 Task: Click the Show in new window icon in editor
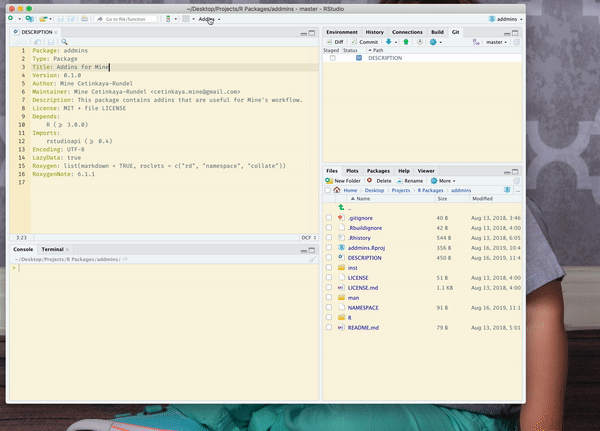tap(37, 42)
